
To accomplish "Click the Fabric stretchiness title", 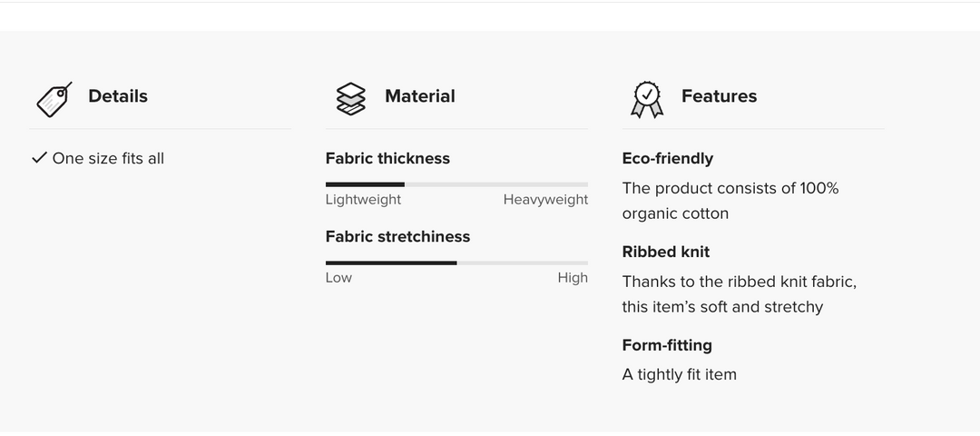I will point(397,236).
